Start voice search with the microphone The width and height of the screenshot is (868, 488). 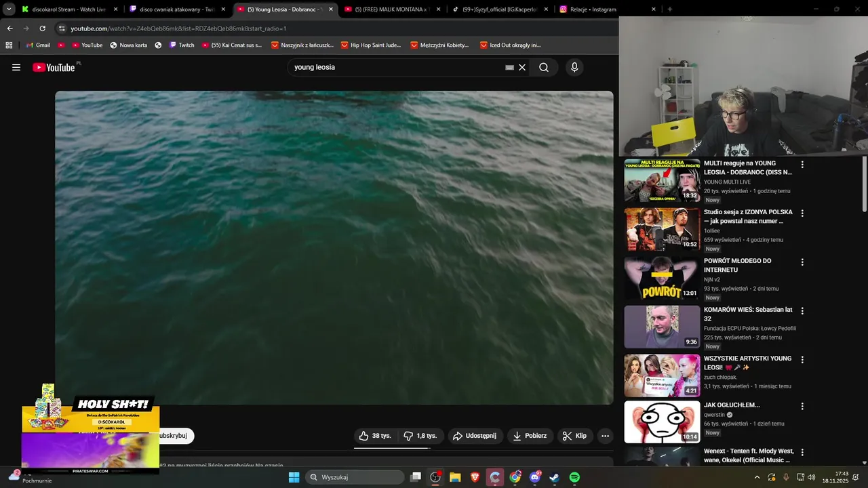coord(574,67)
